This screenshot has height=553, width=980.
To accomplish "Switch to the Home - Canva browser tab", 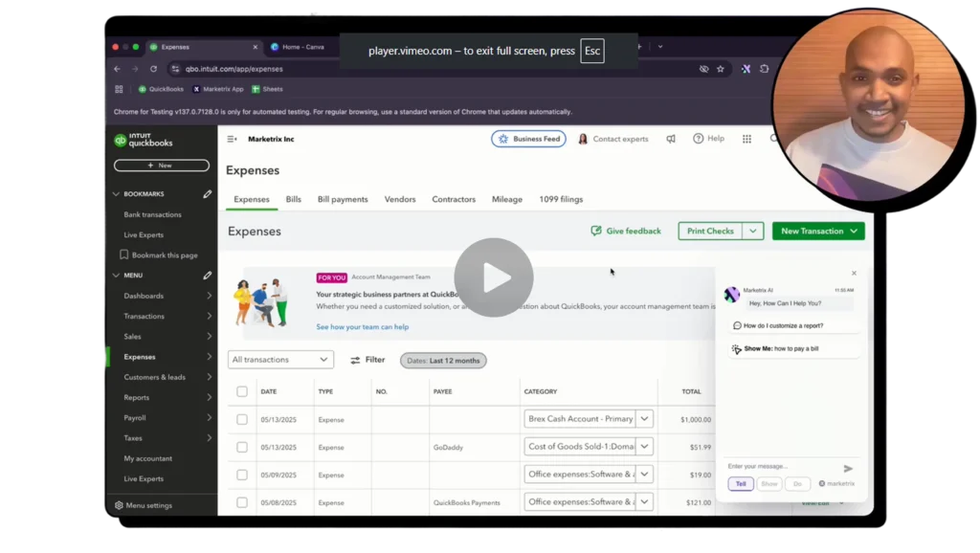I will 299,47.
